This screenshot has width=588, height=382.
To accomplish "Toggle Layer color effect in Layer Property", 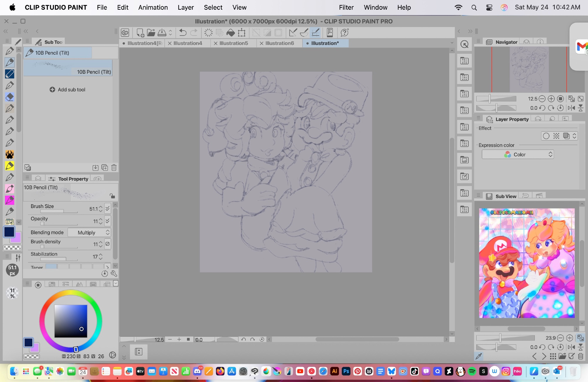I will (566, 136).
